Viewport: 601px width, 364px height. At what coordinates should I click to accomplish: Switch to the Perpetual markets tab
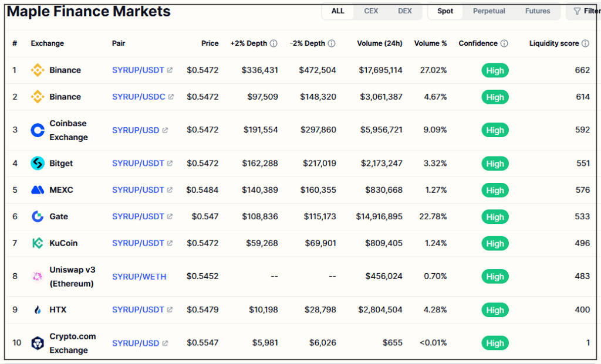pyautogui.click(x=488, y=11)
